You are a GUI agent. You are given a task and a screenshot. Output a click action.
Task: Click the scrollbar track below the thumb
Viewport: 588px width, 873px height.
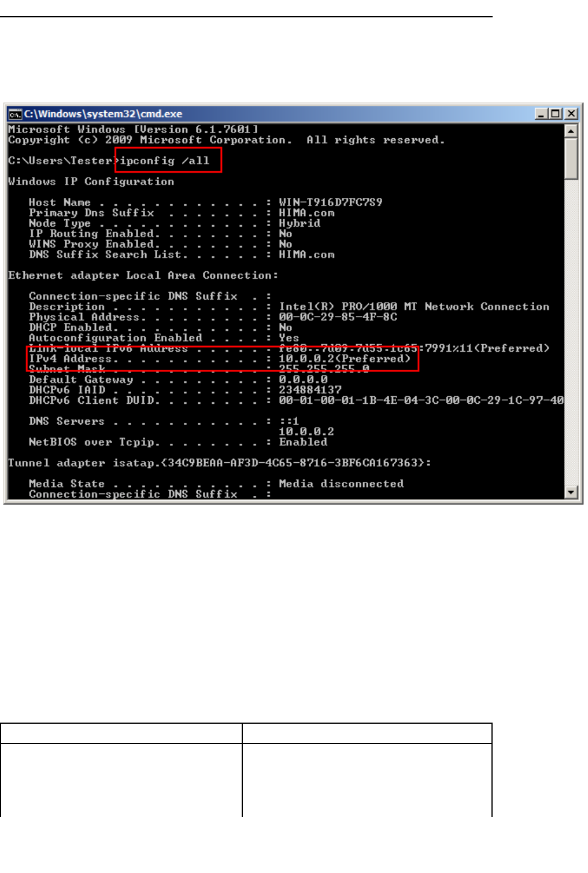point(571,333)
